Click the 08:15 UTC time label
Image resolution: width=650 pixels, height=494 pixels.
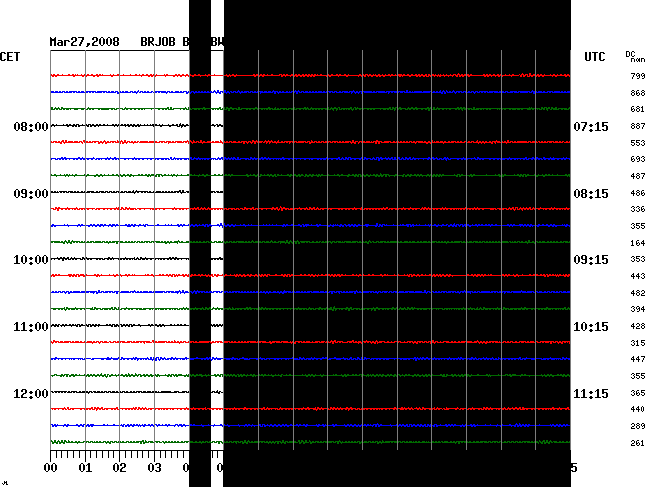click(x=591, y=194)
